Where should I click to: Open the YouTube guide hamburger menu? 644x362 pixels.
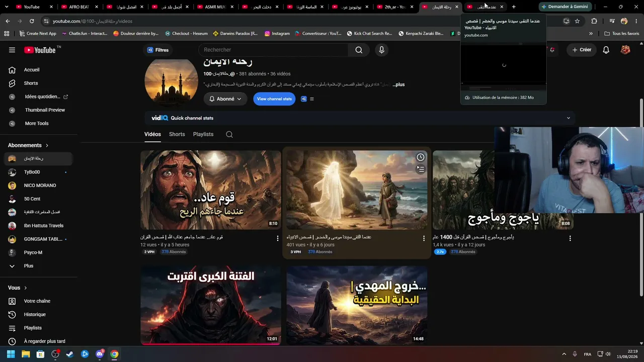[x=12, y=50]
